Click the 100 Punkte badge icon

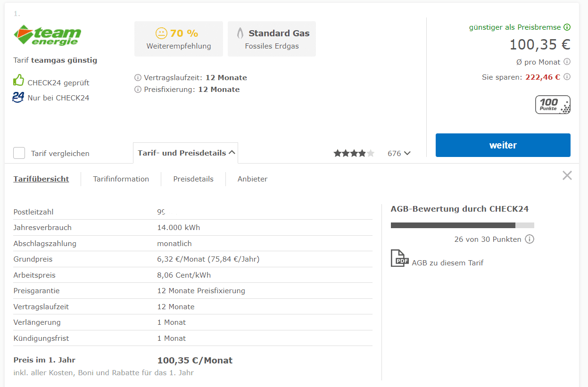[x=553, y=105]
